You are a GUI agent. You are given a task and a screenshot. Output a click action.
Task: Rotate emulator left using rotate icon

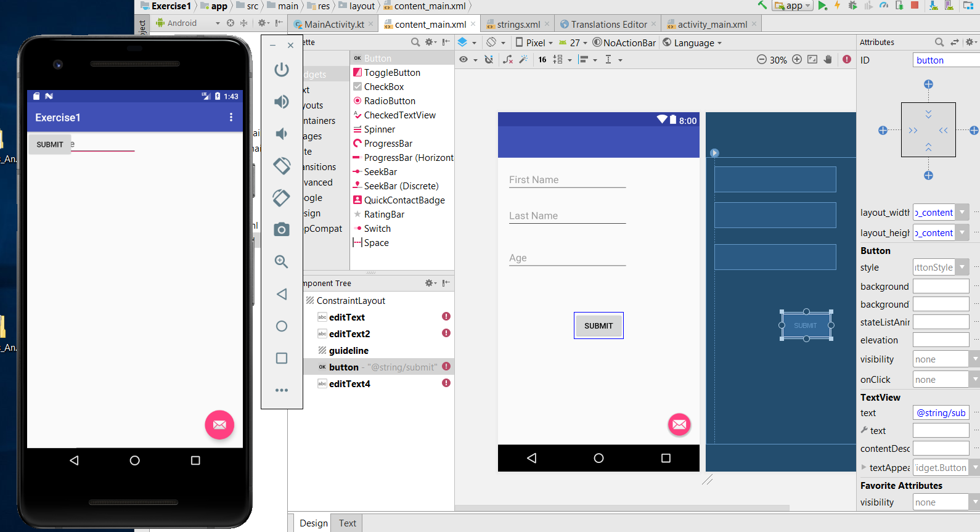click(x=282, y=165)
